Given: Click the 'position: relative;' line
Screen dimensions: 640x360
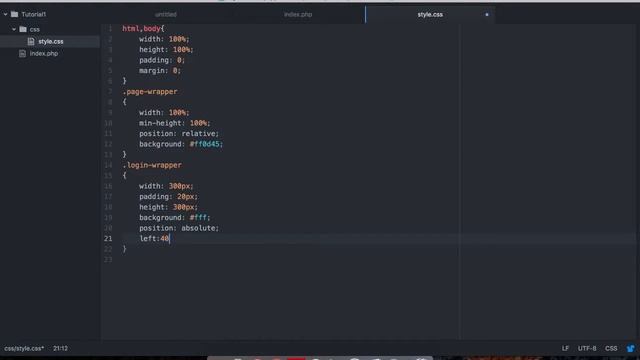Looking at the screenshot, I should pyautogui.click(x=179, y=133).
